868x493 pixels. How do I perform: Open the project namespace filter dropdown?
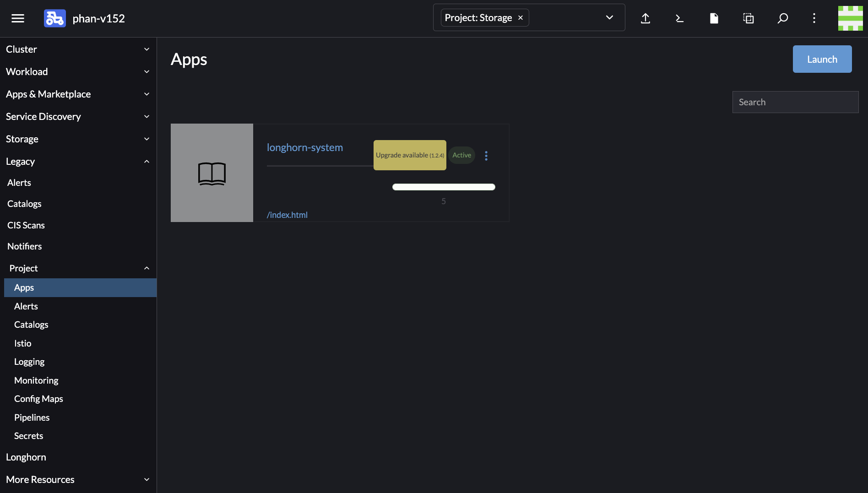coord(609,18)
